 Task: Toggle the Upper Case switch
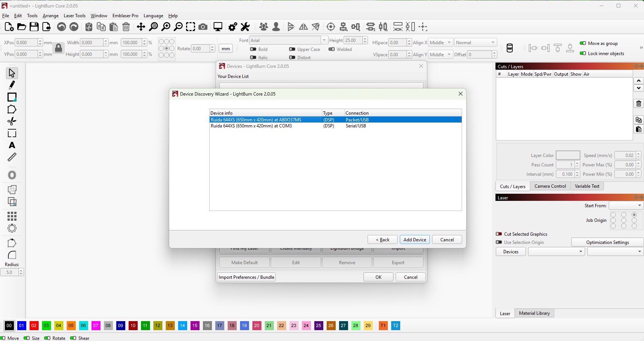[x=292, y=49]
